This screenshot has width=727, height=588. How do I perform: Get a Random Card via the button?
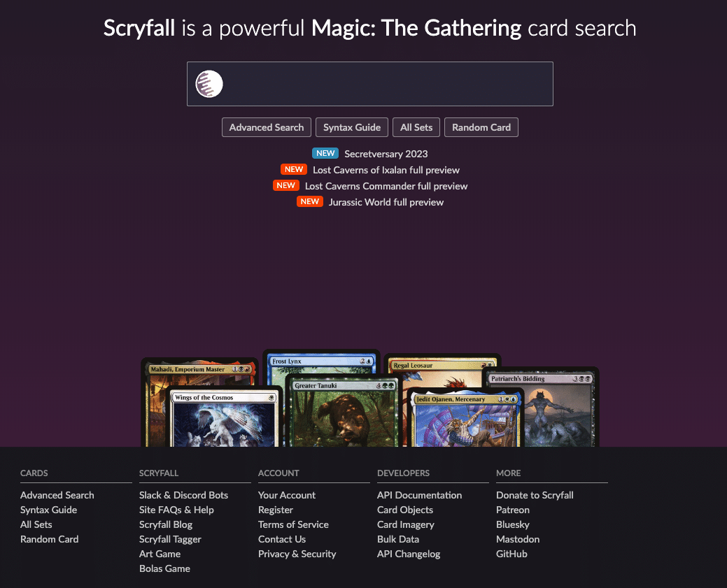(x=481, y=127)
